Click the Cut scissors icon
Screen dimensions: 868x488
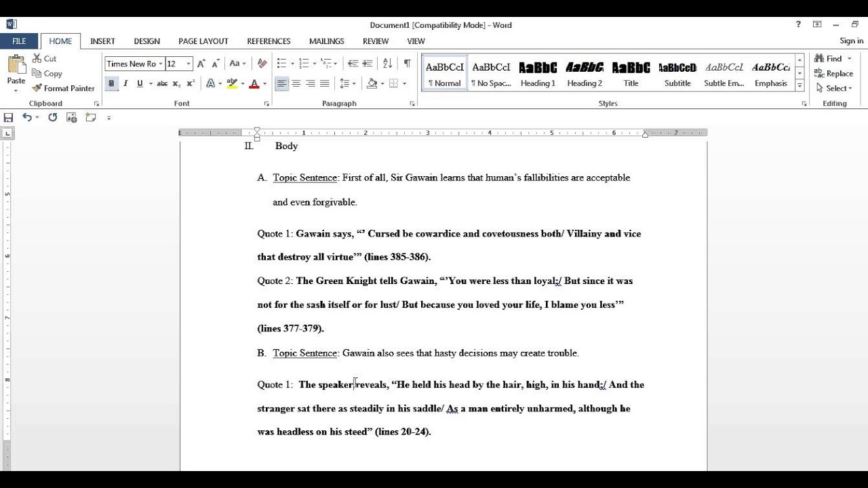pyautogui.click(x=37, y=58)
